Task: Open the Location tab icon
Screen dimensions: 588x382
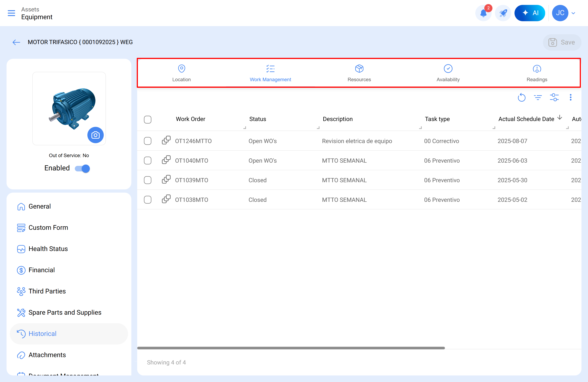Action: click(x=182, y=68)
